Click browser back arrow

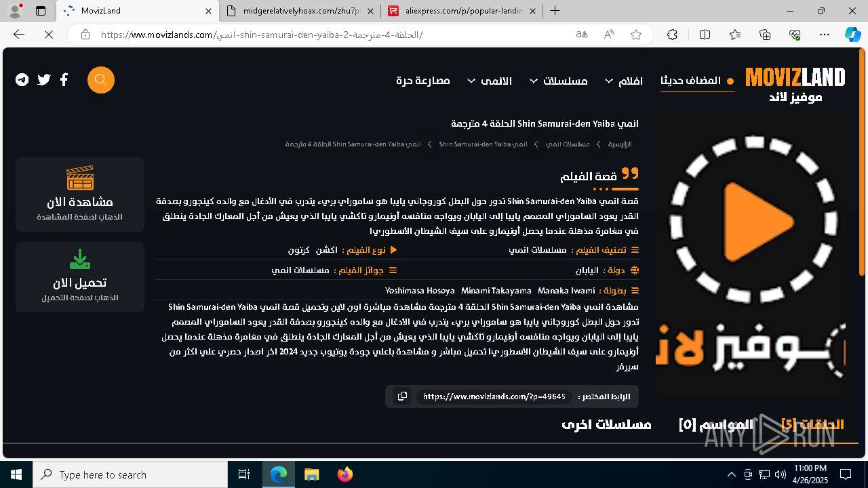[19, 35]
